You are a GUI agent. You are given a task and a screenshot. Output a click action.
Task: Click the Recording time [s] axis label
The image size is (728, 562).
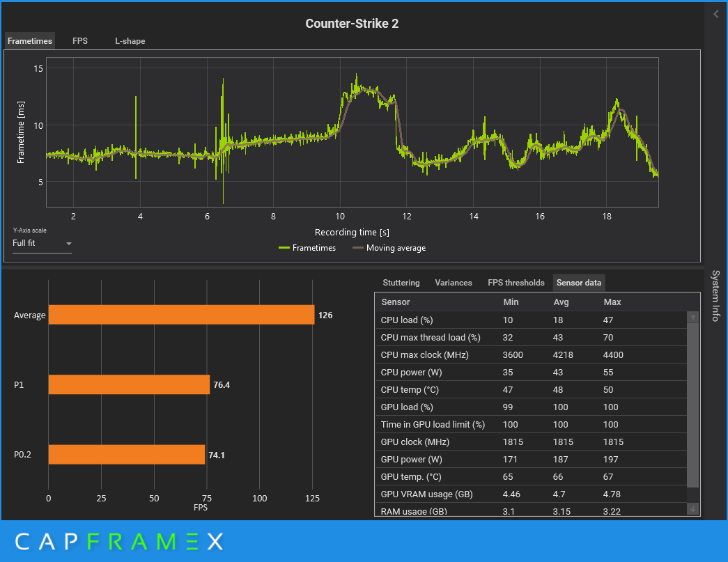(x=352, y=232)
